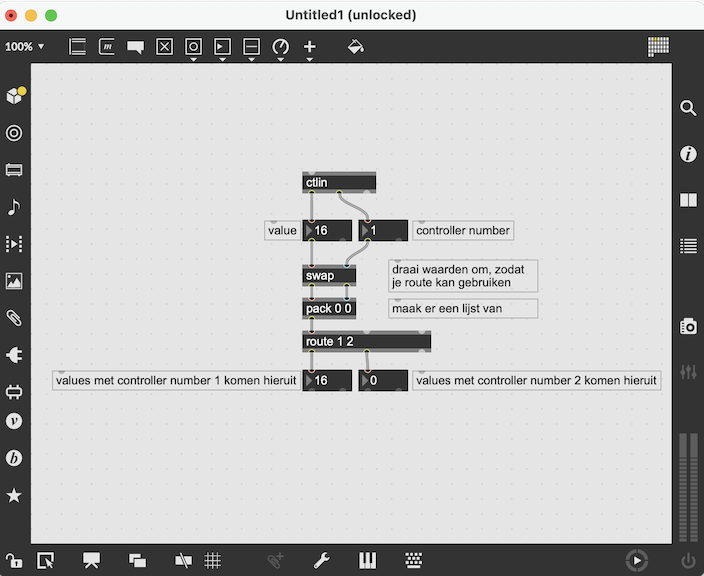Toggle audio power button
Viewport: 704px width, 576px height.
(688, 561)
